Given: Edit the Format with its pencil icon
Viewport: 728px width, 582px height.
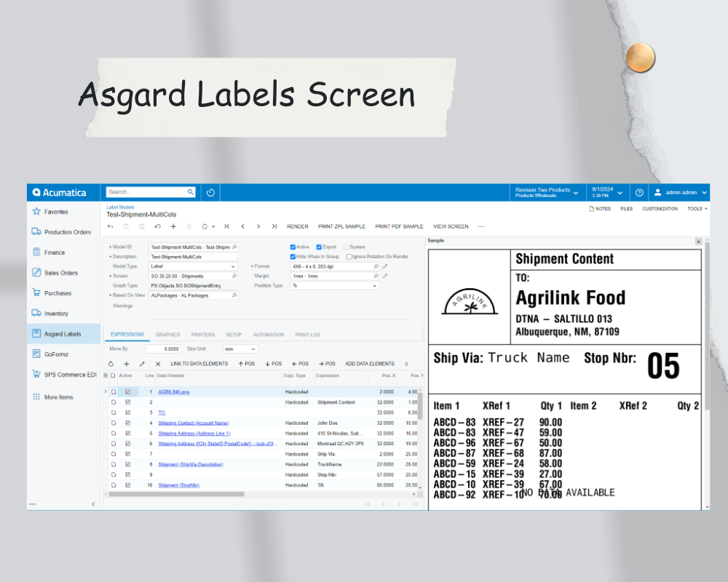Looking at the screenshot, I should [x=385, y=266].
